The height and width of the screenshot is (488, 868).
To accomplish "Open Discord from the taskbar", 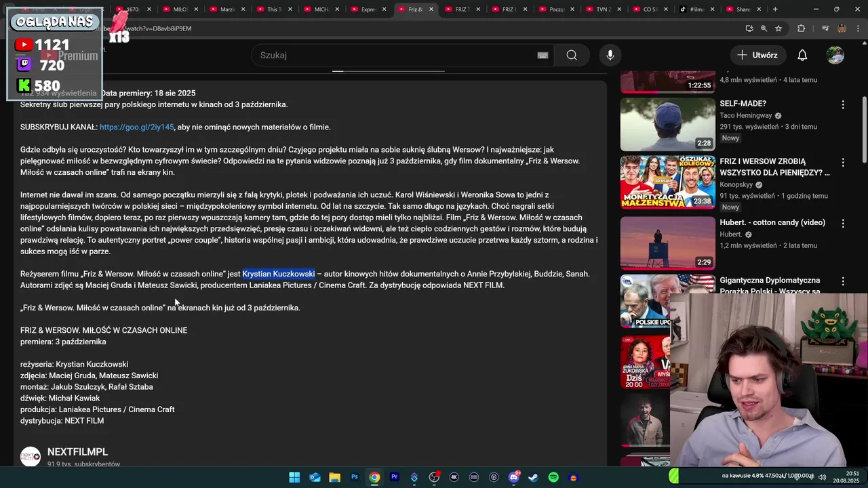I will point(514,477).
